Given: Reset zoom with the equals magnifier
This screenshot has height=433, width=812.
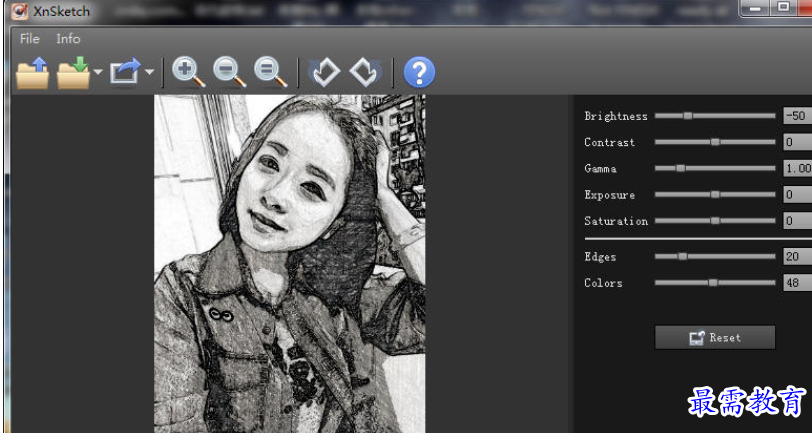Looking at the screenshot, I should (270, 73).
